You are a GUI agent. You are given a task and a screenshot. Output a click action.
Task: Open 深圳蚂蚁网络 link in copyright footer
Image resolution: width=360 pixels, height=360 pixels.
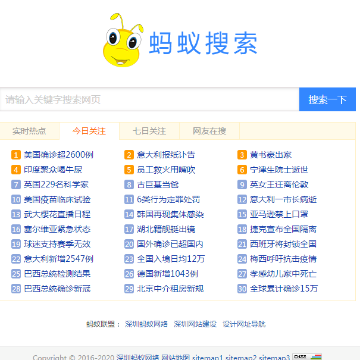[138, 357]
